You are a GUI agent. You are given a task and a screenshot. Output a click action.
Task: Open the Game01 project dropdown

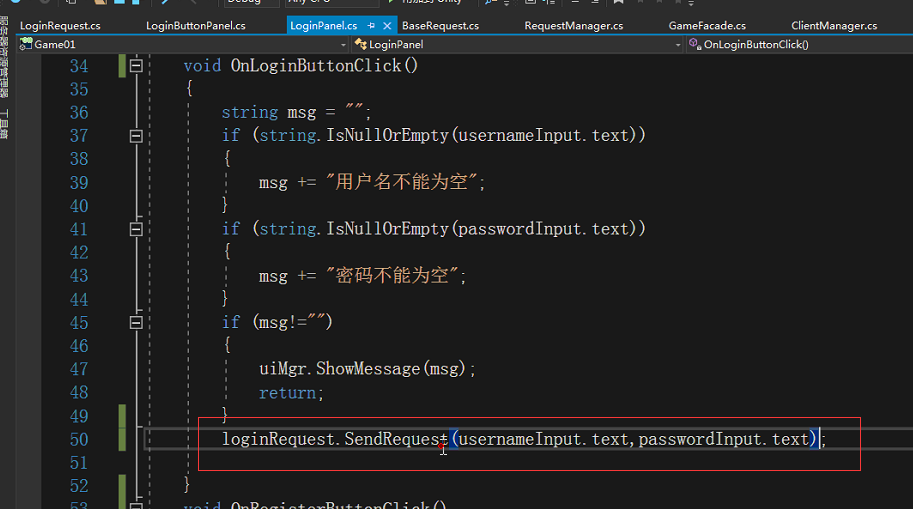343,45
